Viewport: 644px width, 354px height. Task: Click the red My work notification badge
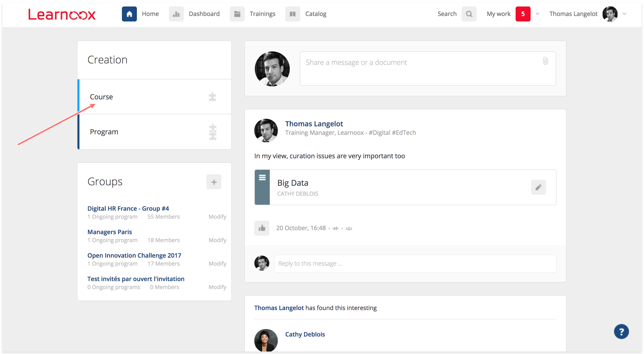coord(523,14)
